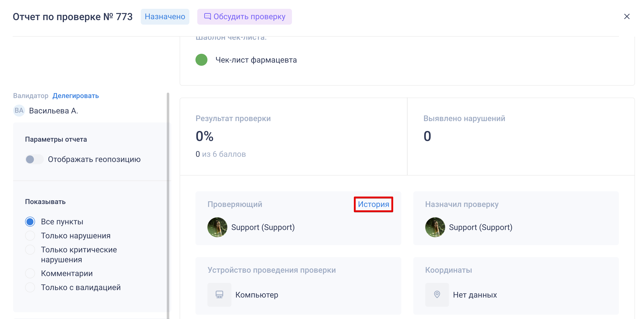Open История link for inspector

(x=373, y=204)
